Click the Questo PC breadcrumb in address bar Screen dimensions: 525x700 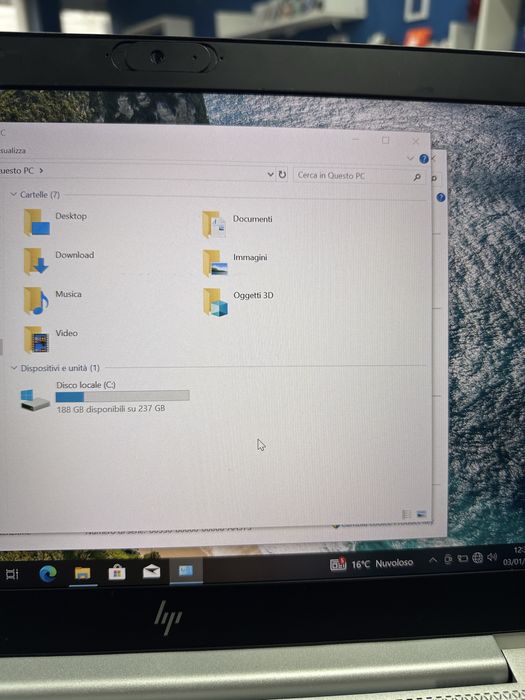coord(17,171)
